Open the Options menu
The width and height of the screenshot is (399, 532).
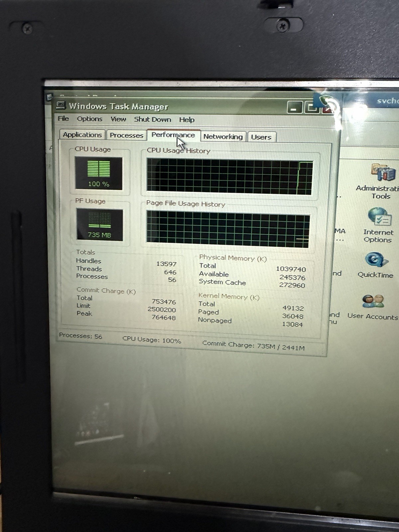[x=89, y=119]
